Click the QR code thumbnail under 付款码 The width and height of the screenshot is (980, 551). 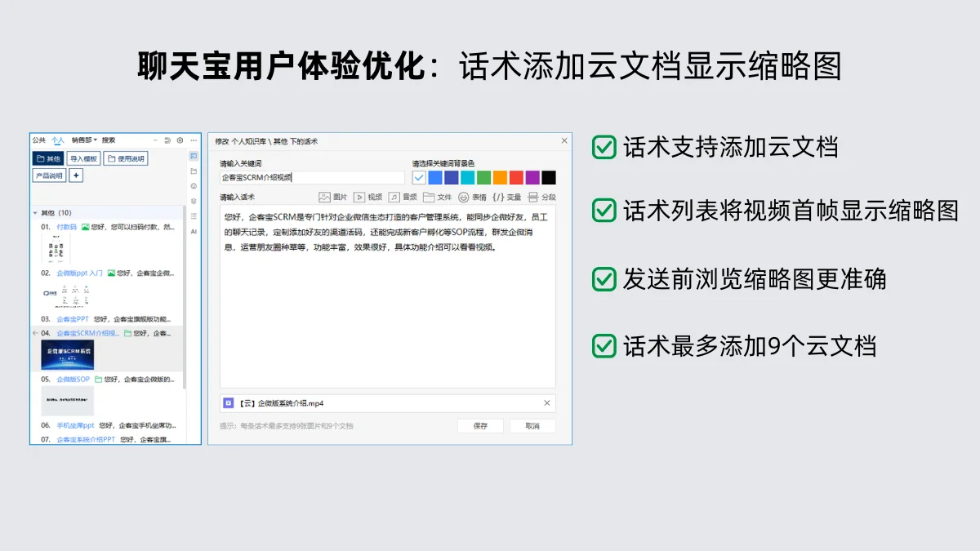pos(56,248)
